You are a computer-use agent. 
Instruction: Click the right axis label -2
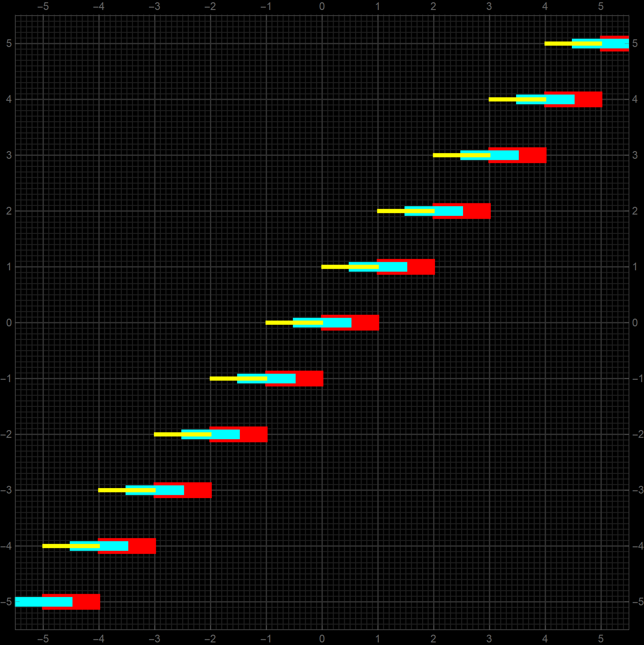pyautogui.click(x=638, y=434)
